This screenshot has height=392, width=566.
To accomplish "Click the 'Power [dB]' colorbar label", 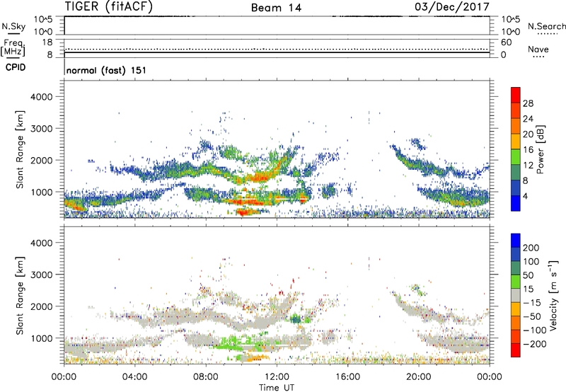I will point(541,149).
